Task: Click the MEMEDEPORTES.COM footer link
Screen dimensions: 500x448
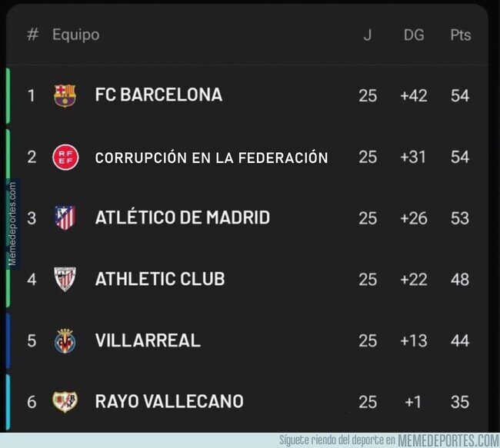Action: point(448,440)
